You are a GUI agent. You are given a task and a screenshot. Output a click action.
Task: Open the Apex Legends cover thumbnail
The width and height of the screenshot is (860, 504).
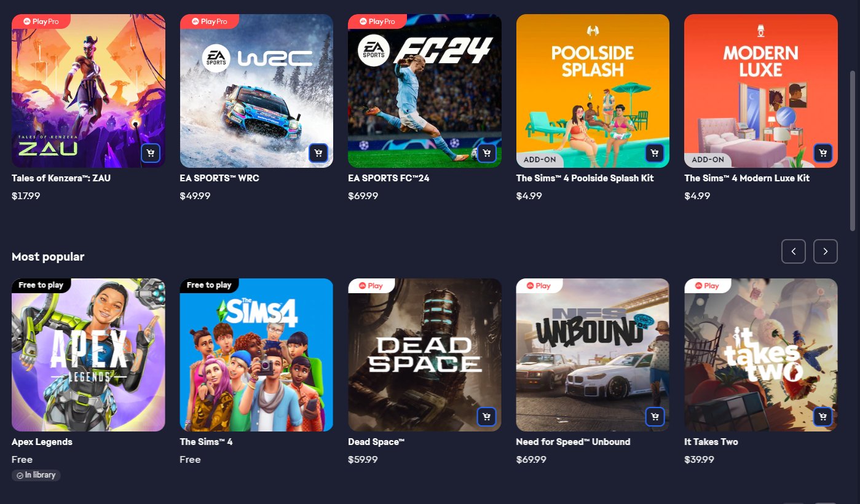[89, 355]
